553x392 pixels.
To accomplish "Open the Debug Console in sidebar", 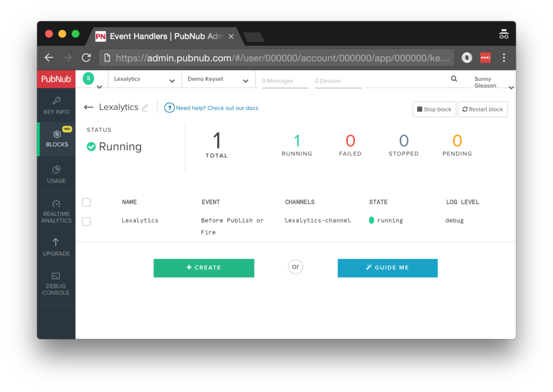I will [x=56, y=283].
